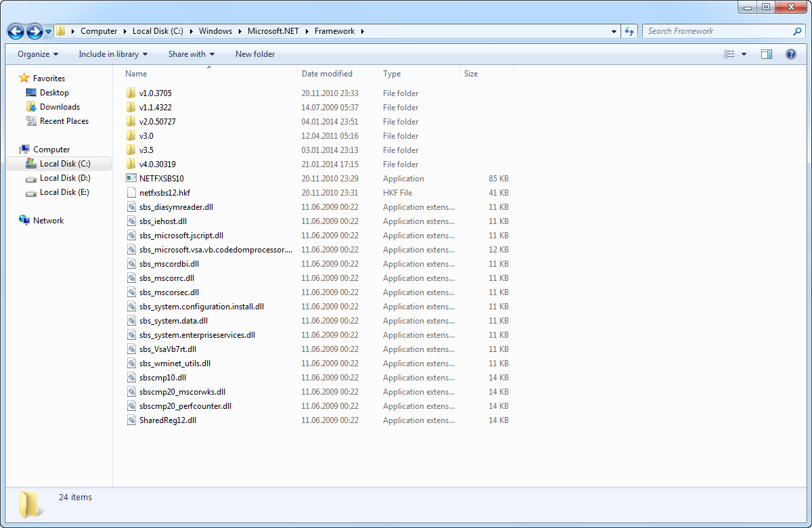Click the Computer icon in navigation pane
The image size is (812, 528).
24,149
